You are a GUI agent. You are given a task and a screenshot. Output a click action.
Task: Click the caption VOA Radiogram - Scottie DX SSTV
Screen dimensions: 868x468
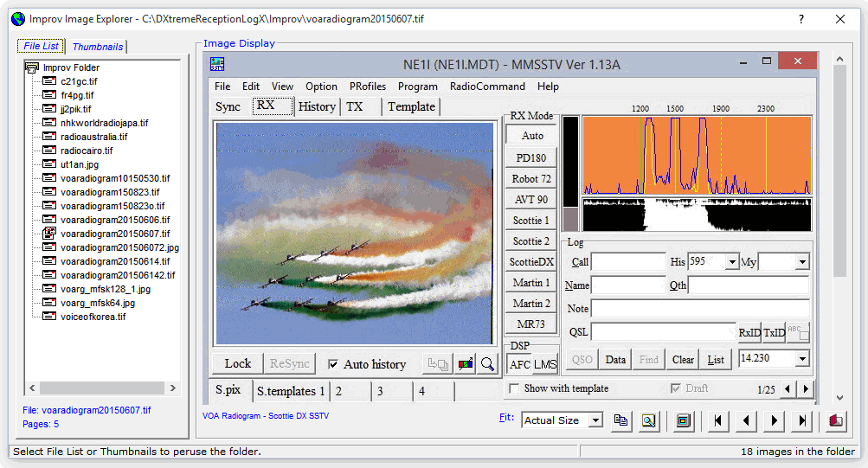(265, 415)
